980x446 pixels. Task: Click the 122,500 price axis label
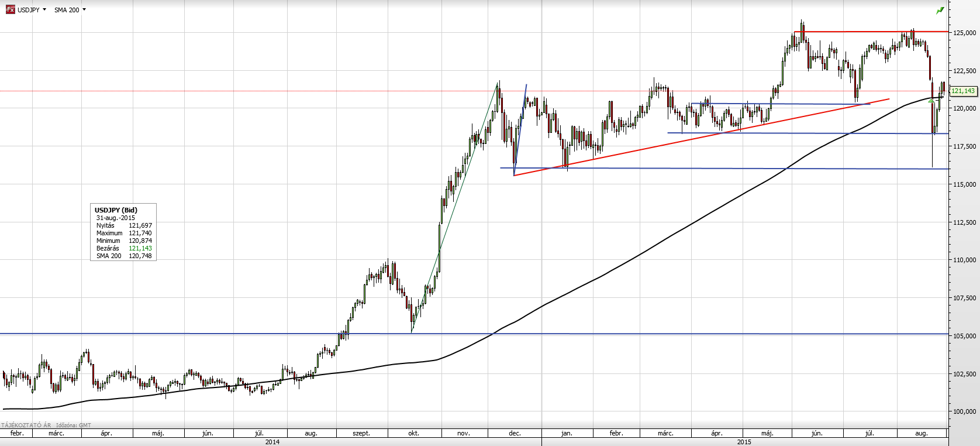964,71
